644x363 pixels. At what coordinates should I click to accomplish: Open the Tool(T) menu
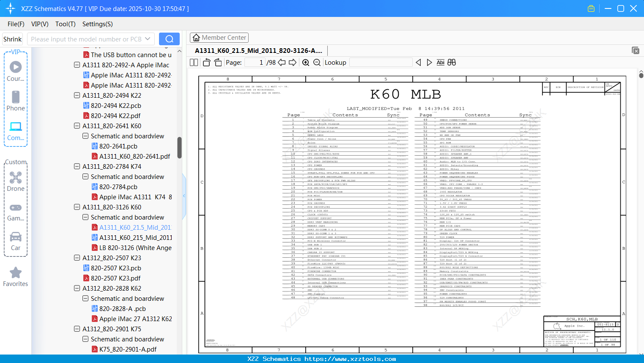tap(66, 24)
